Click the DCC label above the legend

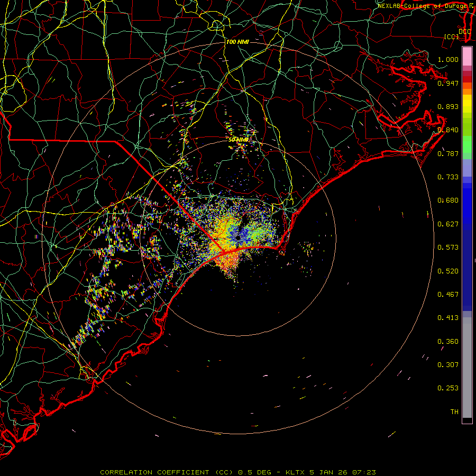point(464,31)
